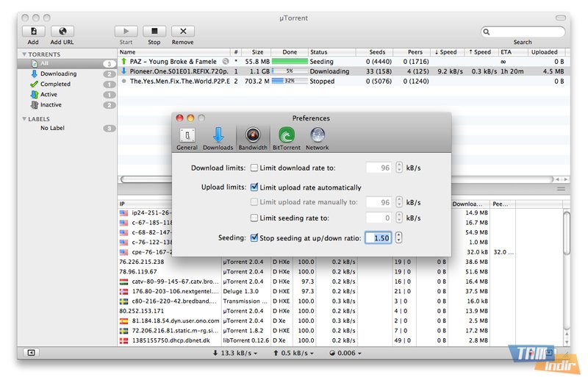Select Pioneer.One.S01E01 torrent row
Screen dimensions: 588x383
tap(343, 71)
